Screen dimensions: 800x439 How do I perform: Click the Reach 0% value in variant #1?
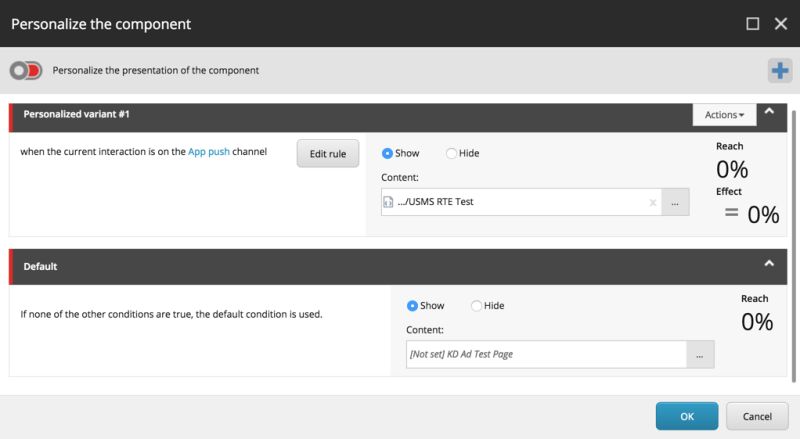click(x=732, y=169)
